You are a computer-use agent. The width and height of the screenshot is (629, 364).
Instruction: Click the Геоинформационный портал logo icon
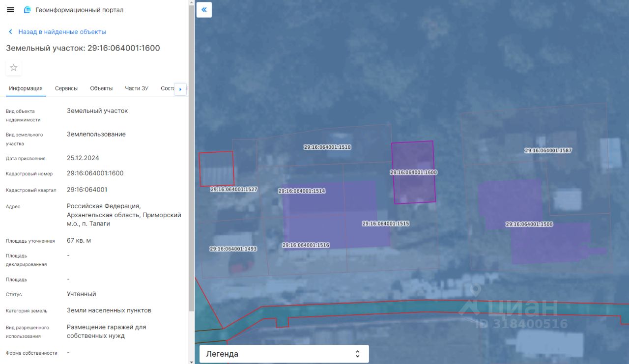28,10
